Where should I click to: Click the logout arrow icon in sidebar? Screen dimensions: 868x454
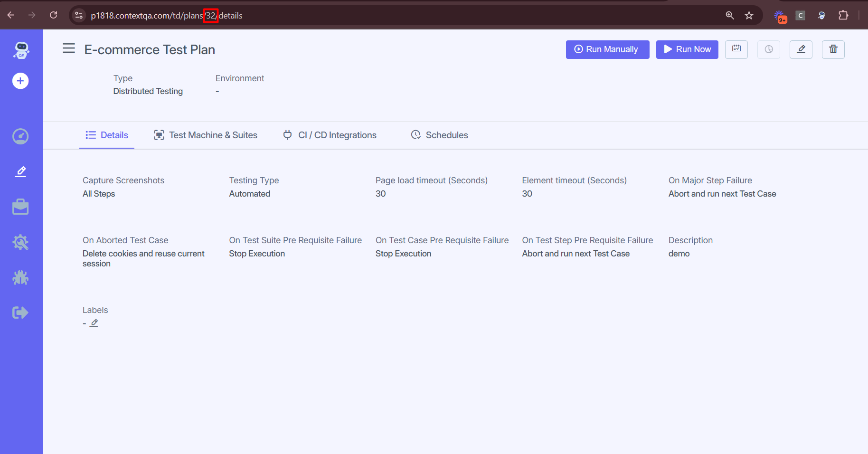click(20, 312)
